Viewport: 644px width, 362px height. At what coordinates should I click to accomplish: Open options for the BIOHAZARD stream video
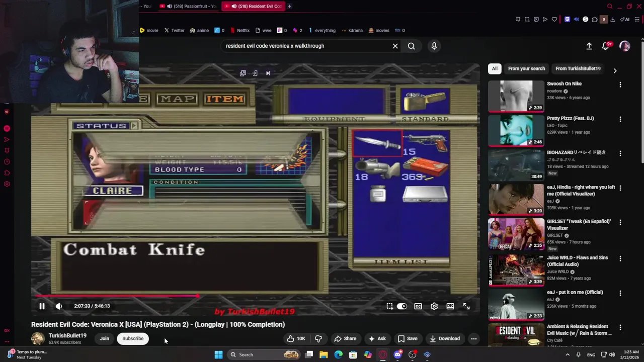pyautogui.click(x=620, y=154)
